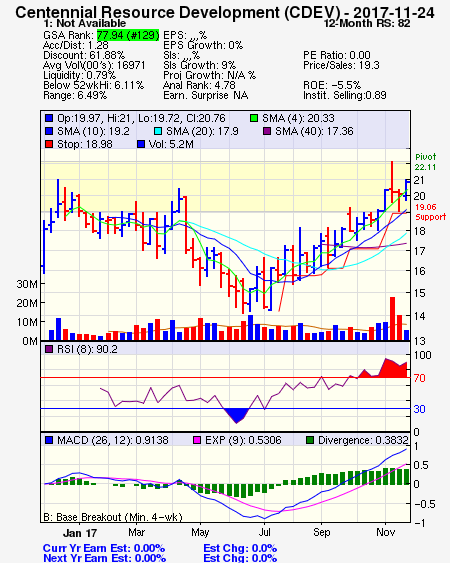Click the blue SMA (10) legend swatch

point(49,131)
